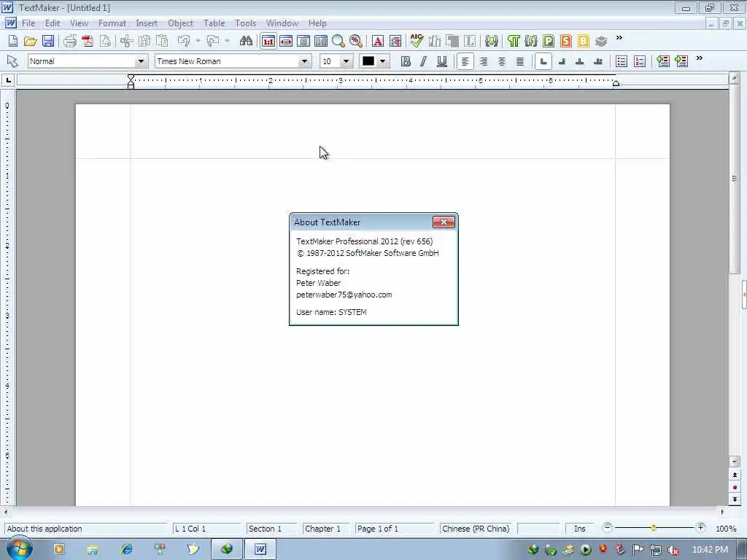This screenshot has width=747, height=560.
Task: Create a new document with the toolbar icon
Action: click(13, 42)
